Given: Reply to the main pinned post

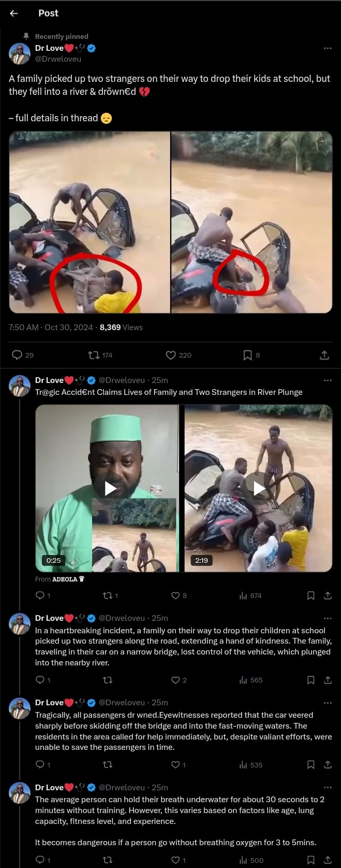Looking at the screenshot, I should 18,355.
